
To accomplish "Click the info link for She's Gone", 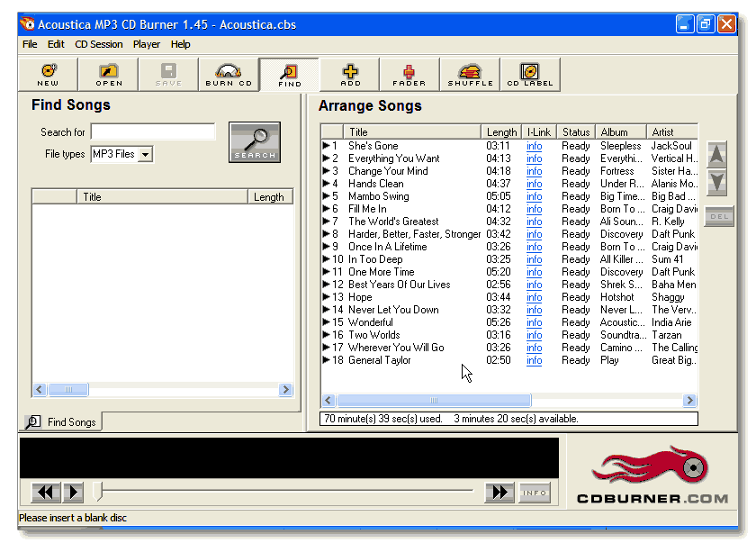I will pos(535,146).
